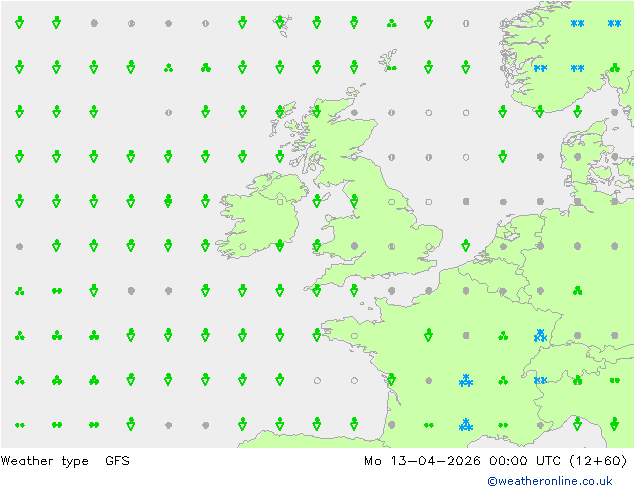Click the rain symbol on Ireland's south coast
The image size is (634, 490).
[280, 245]
